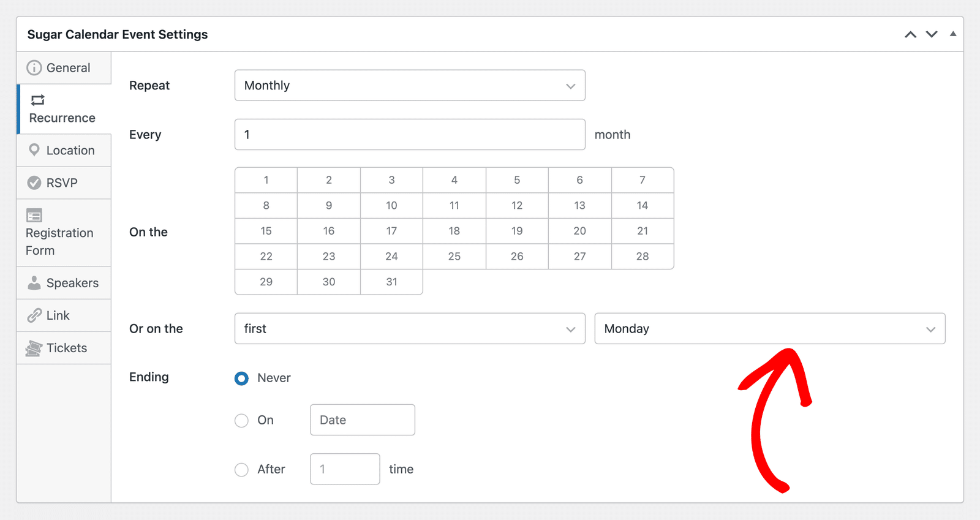Move the settings panel down

tap(932, 34)
